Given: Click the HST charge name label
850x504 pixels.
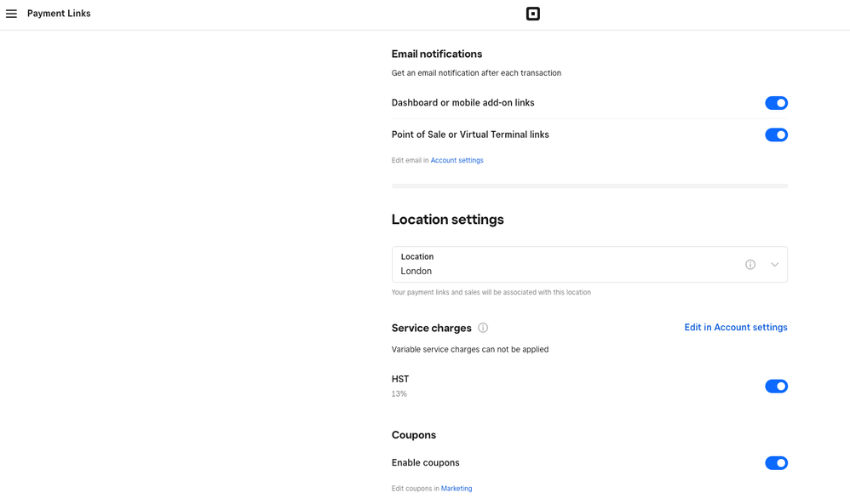Looking at the screenshot, I should click(400, 379).
